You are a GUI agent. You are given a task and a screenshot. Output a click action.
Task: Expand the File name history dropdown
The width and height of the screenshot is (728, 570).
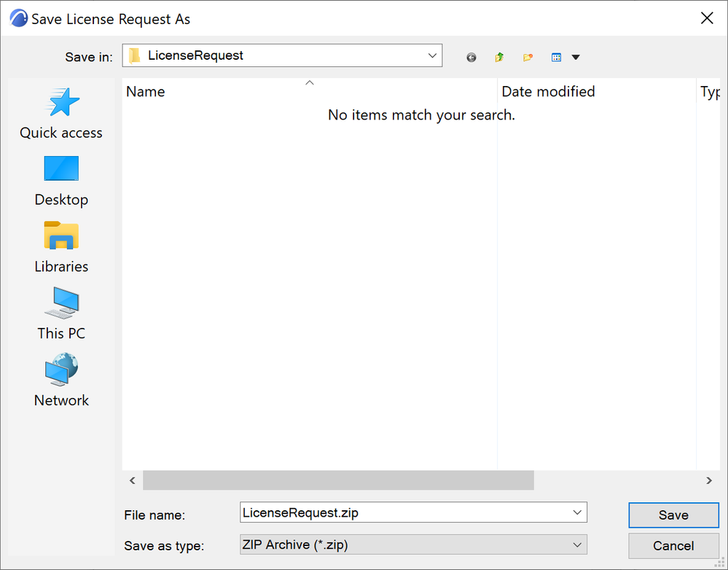577,512
